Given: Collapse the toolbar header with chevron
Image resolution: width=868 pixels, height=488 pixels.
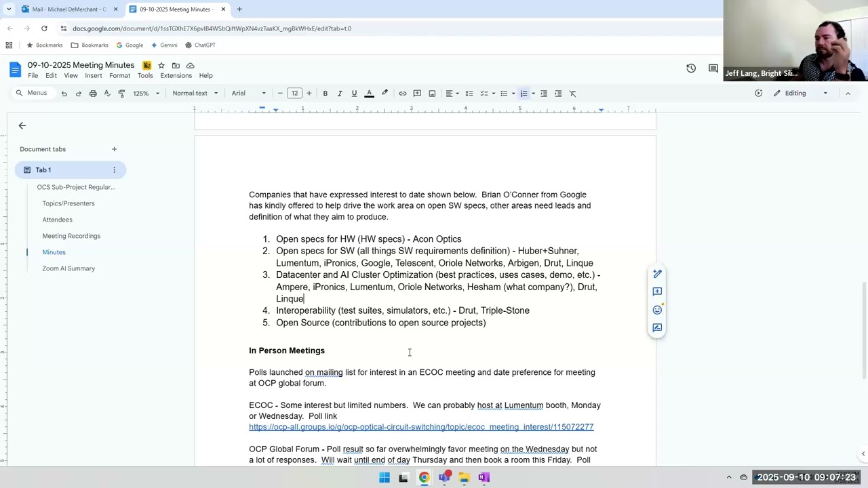Looking at the screenshot, I should click(x=848, y=94).
